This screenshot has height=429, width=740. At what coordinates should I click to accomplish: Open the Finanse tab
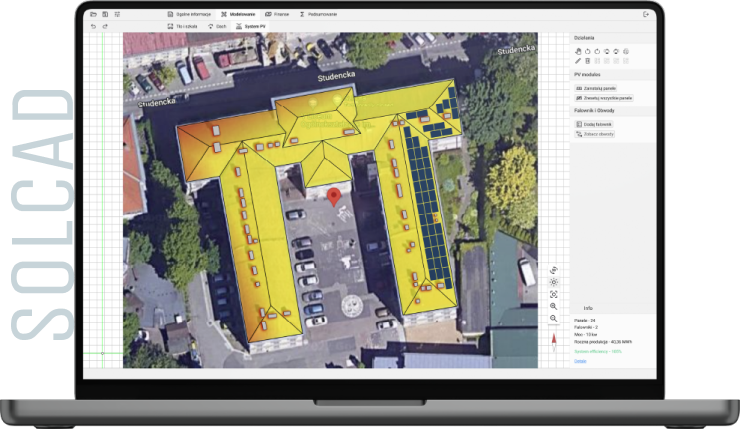(x=277, y=15)
